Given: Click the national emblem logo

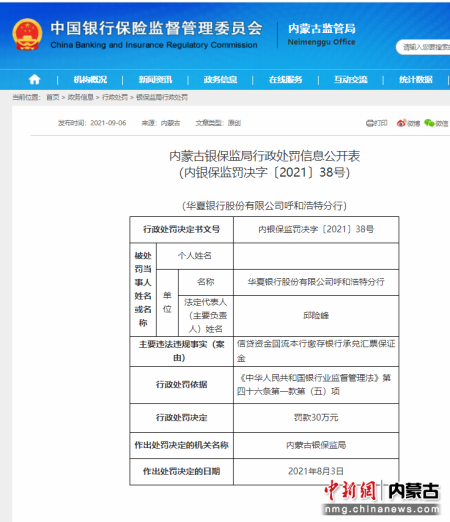Looking at the screenshot, I should click(x=27, y=34).
